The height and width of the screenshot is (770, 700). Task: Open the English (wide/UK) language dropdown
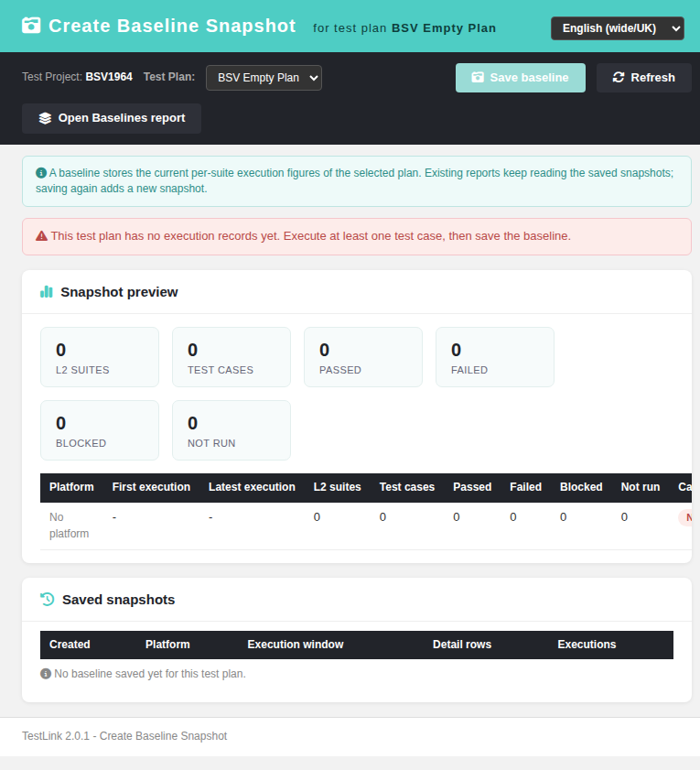617,28
